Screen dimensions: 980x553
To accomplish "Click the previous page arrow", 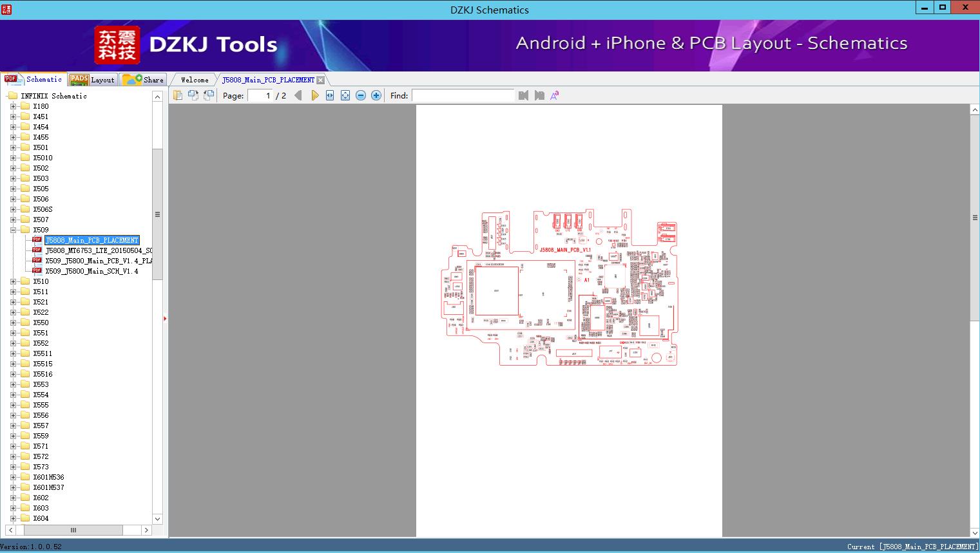I will coord(298,95).
